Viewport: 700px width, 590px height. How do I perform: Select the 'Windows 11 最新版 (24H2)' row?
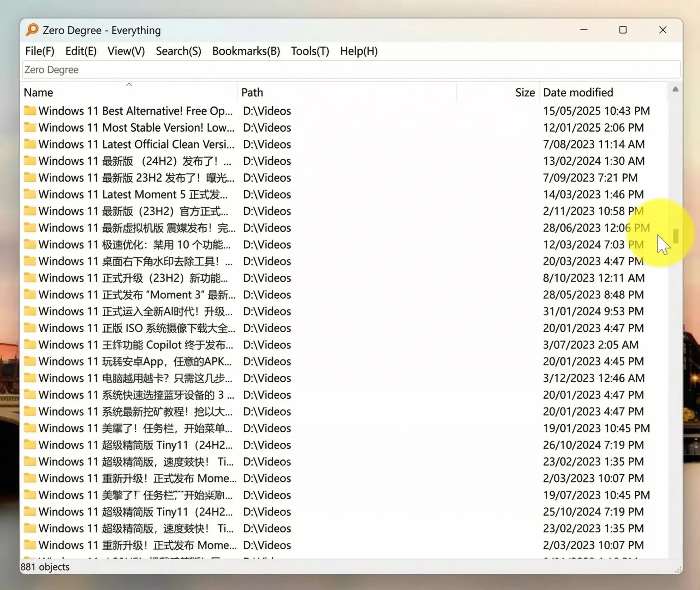pyautogui.click(x=134, y=161)
